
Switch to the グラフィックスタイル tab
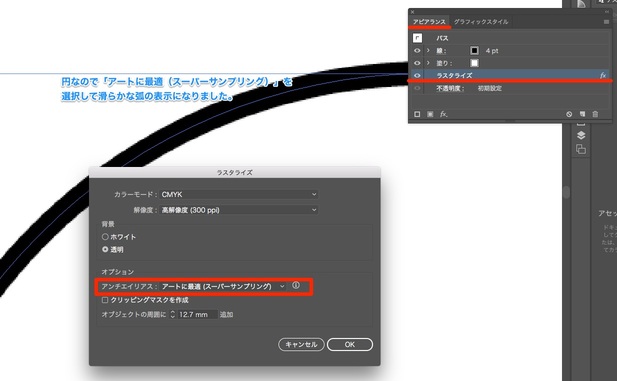pos(481,22)
